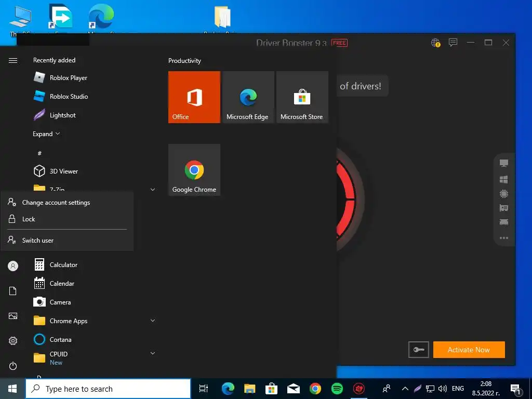Open the Microsoft Store tile
The image size is (532, 399).
(x=302, y=97)
